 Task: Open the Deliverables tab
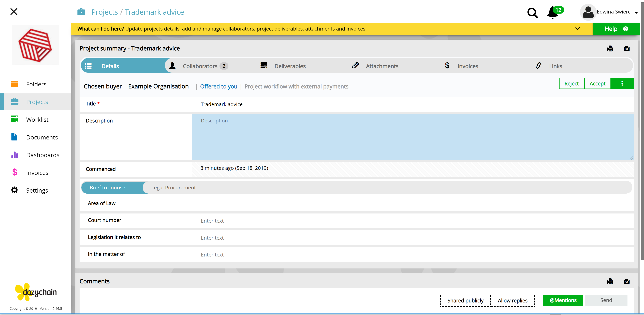(x=283, y=66)
